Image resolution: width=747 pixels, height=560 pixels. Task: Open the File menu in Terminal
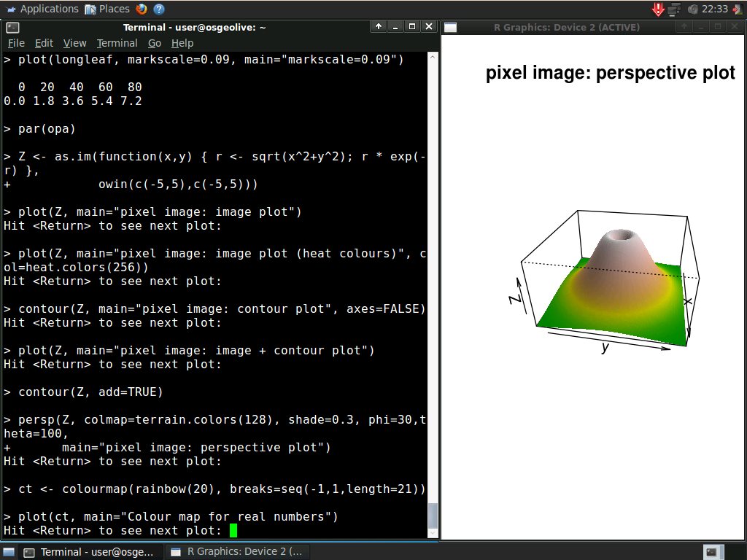16,43
